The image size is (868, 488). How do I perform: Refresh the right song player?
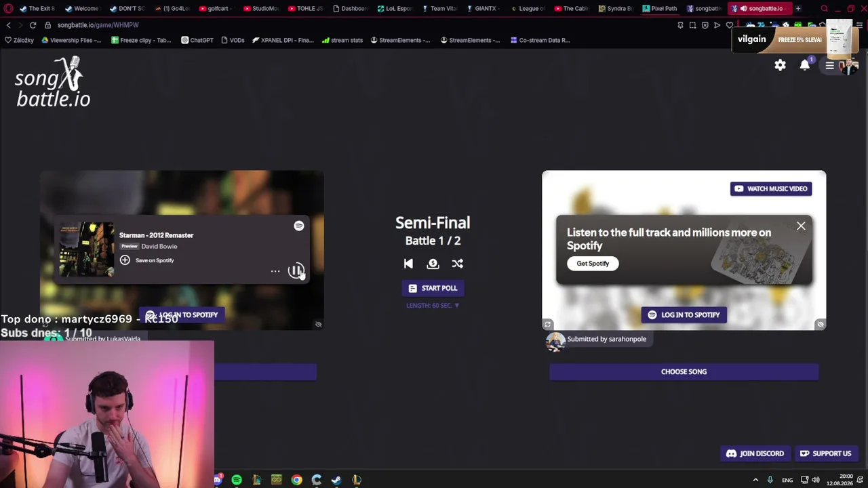548,325
